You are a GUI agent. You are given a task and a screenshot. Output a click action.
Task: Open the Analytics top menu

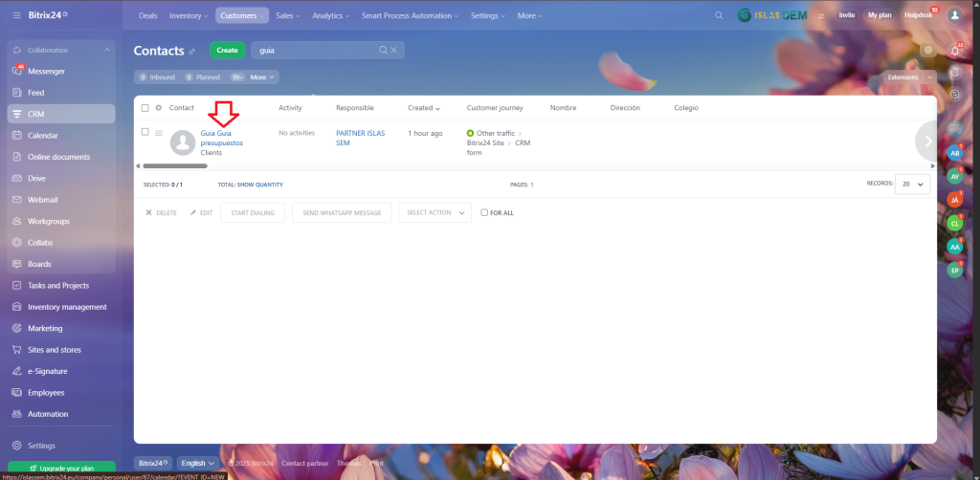(x=331, y=16)
